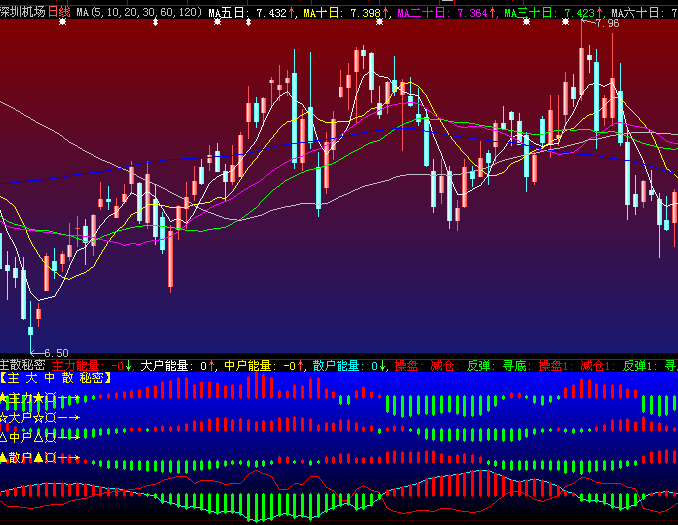Click the 7.96 high price marker
The image size is (678, 525).
click(x=606, y=23)
